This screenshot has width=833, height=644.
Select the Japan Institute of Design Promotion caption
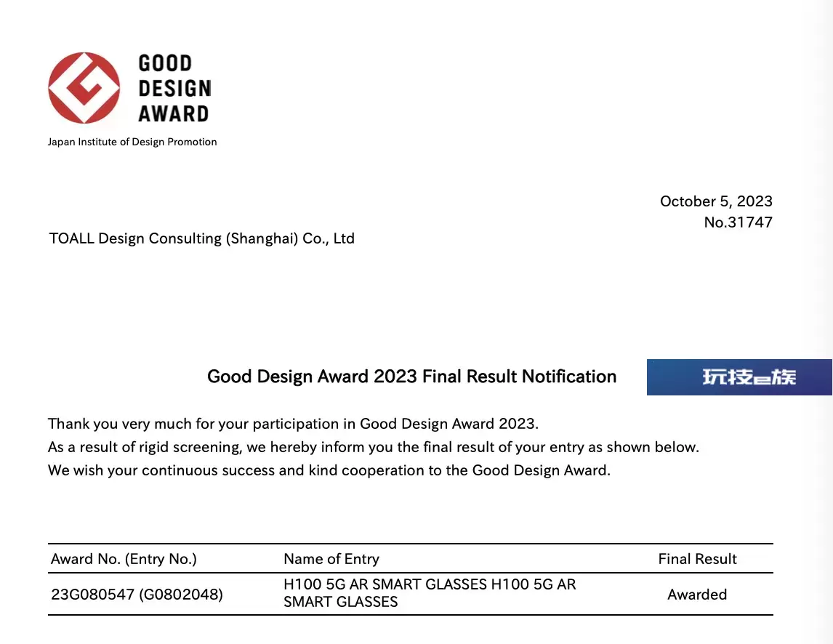click(132, 142)
